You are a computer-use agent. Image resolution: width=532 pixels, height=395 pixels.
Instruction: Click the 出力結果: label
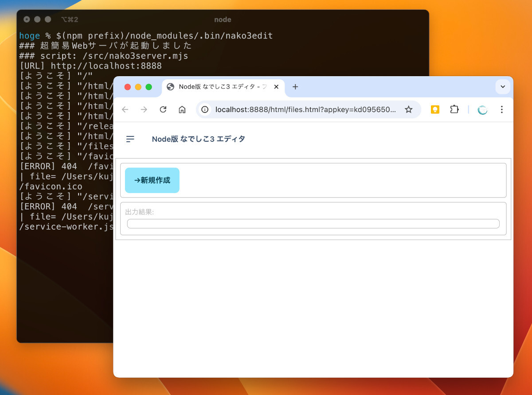click(140, 212)
